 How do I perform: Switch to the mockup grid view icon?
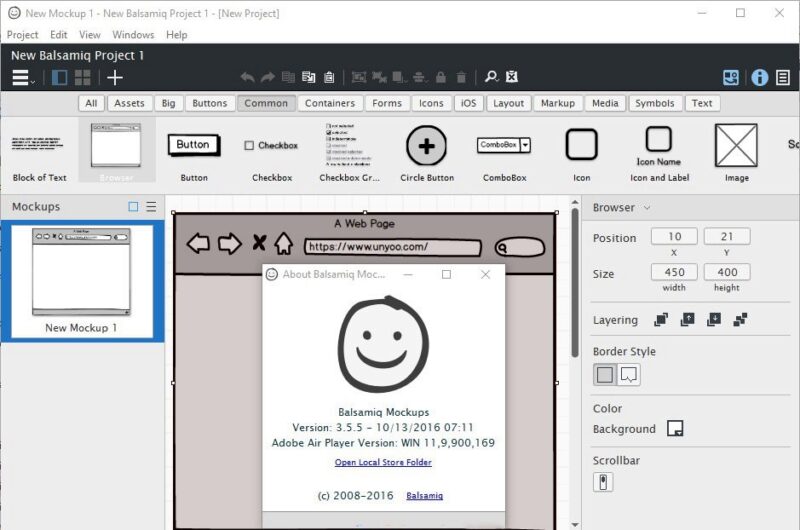82,78
